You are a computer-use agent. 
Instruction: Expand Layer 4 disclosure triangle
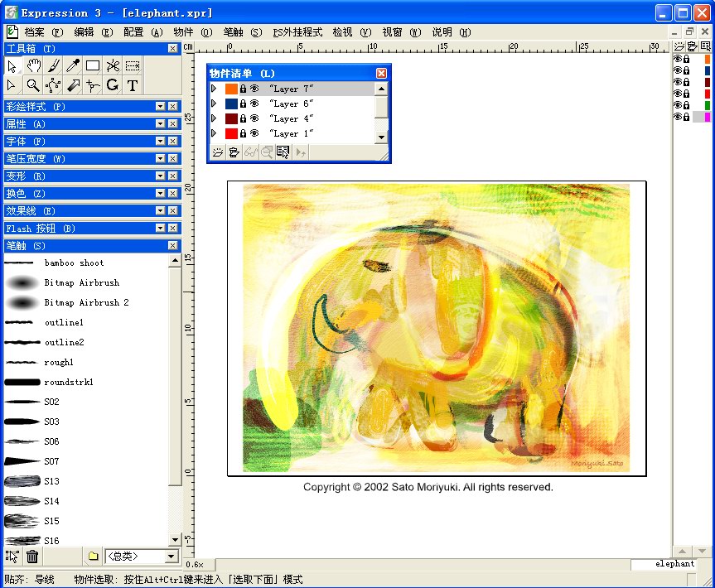click(214, 118)
